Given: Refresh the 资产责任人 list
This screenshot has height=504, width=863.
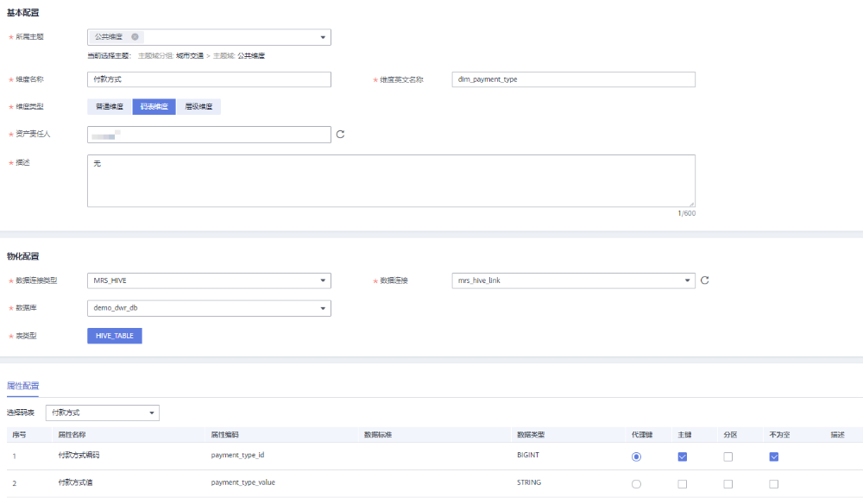Looking at the screenshot, I should [340, 135].
